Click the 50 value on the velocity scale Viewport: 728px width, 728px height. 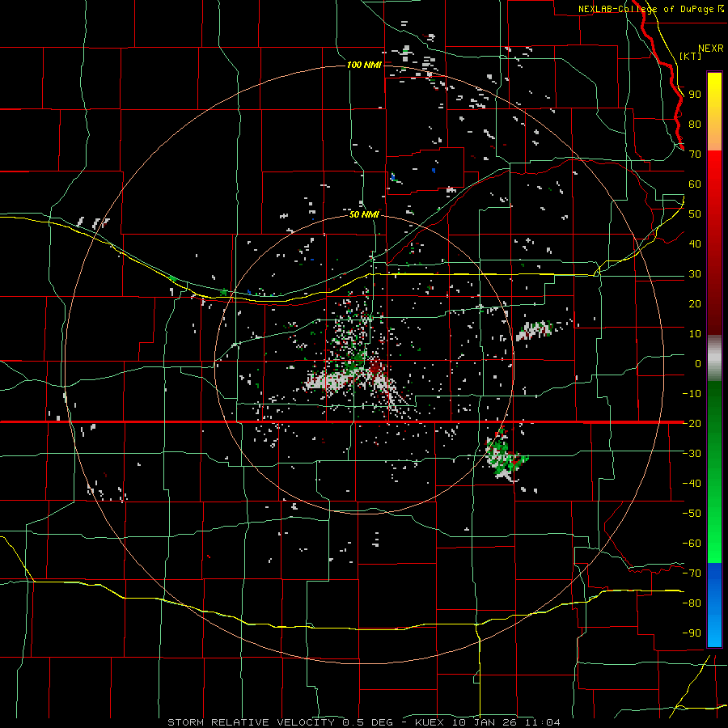(x=695, y=214)
